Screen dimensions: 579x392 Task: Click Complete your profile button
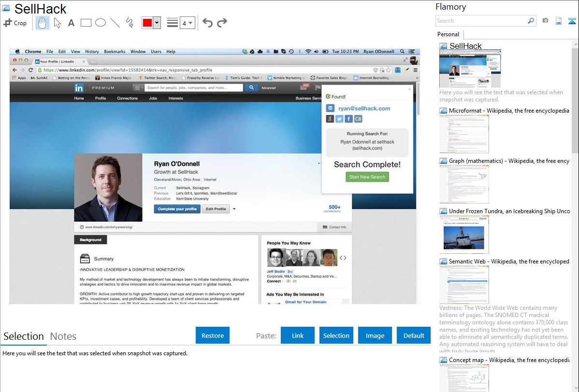[177, 209]
